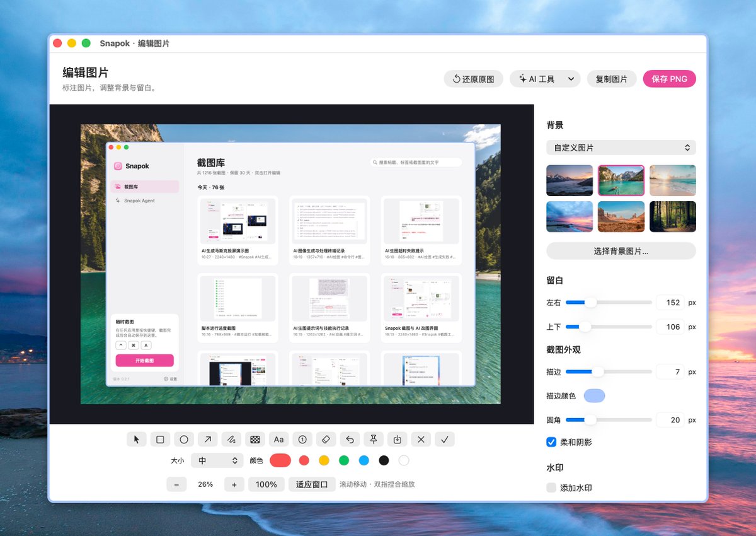
Task: Click the 编辑图片 page heading
Action: click(86, 73)
